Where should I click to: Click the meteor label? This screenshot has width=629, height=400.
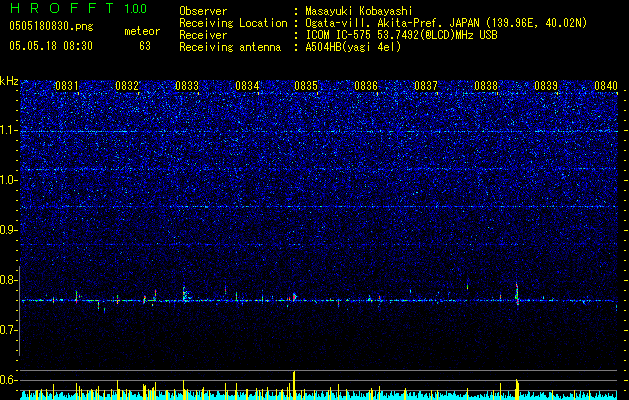click(142, 31)
